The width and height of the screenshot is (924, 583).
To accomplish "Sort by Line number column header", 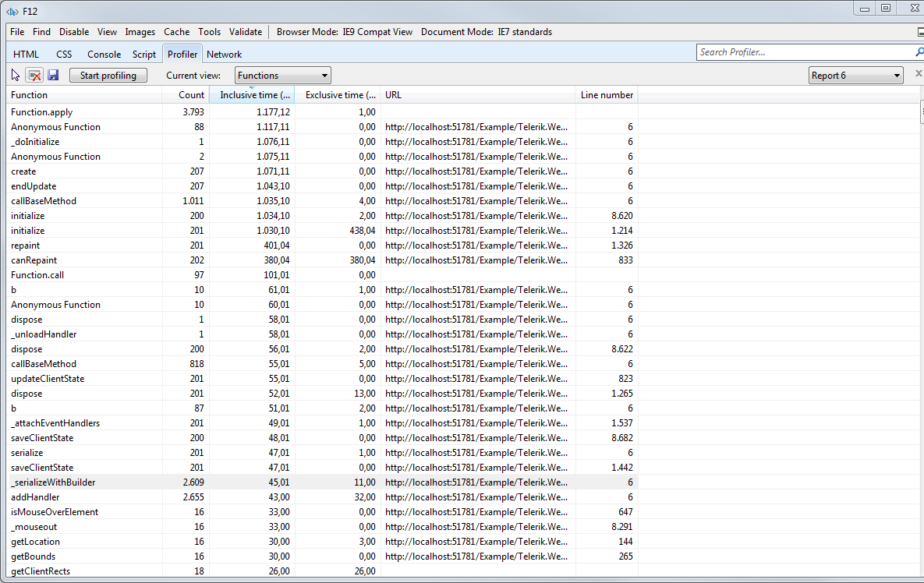I will [x=607, y=95].
